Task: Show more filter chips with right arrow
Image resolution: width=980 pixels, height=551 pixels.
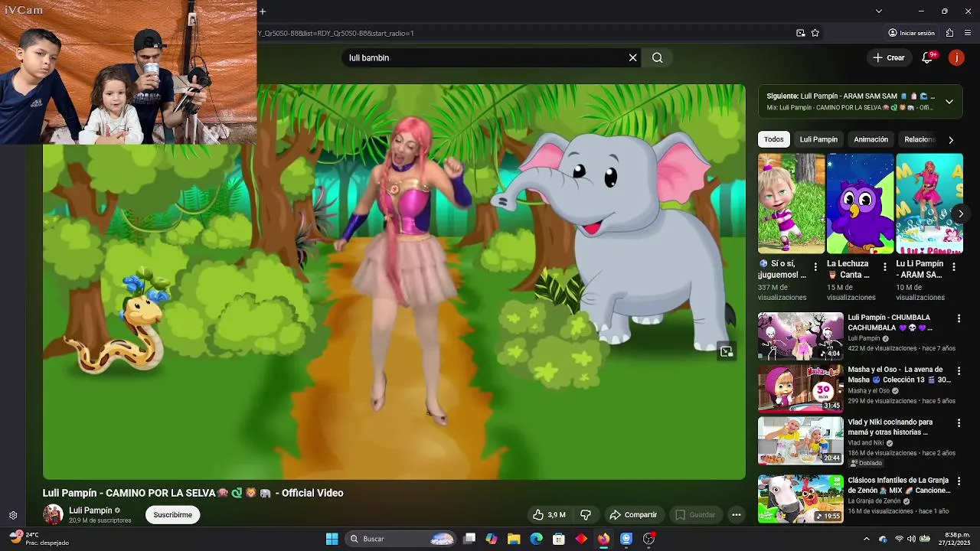Action: [x=951, y=140]
